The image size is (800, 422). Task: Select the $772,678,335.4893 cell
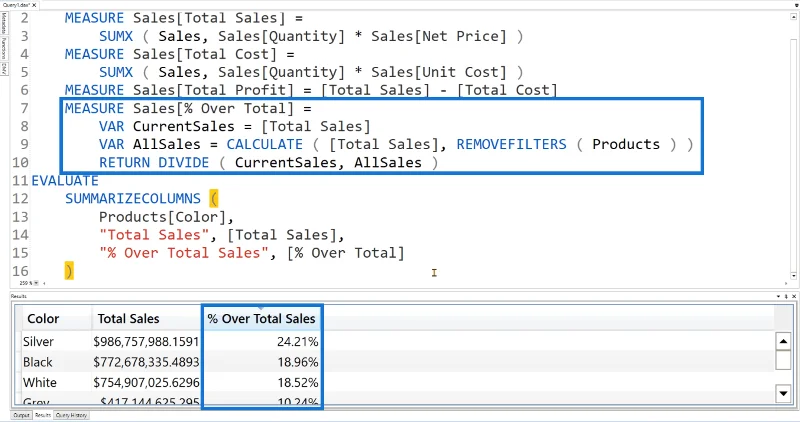pos(146,362)
